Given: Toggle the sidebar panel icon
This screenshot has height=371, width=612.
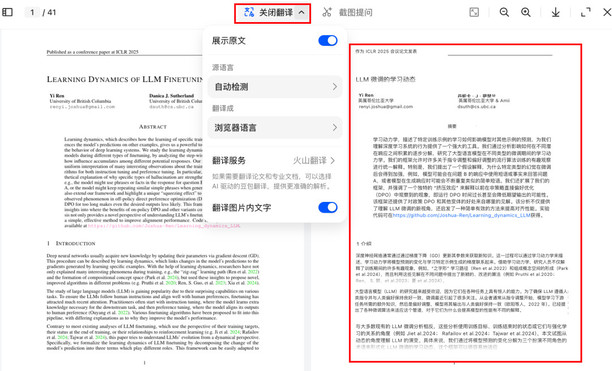Looking at the screenshot, I should (x=7, y=12).
